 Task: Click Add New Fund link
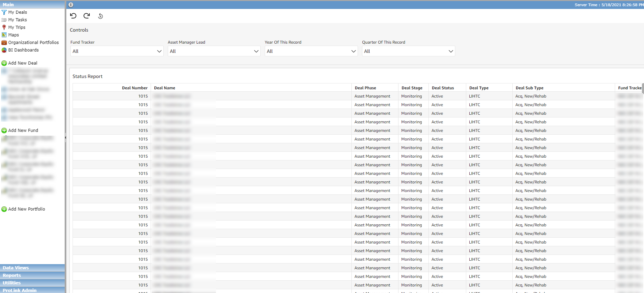(x=23, y=131)
